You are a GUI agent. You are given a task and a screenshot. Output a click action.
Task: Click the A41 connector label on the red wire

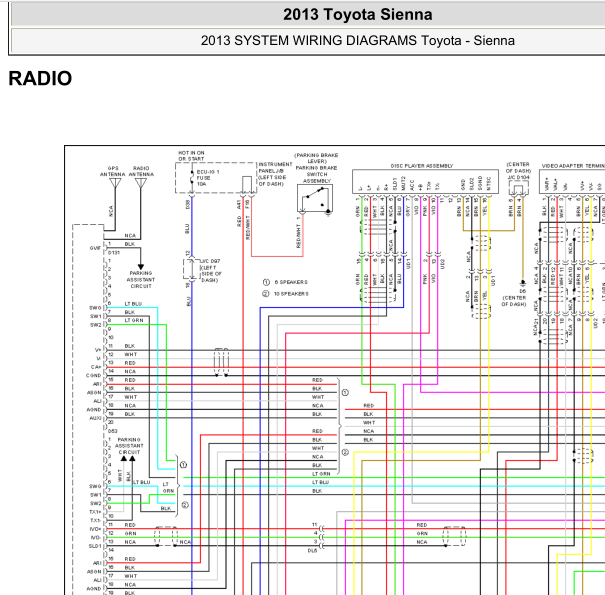coord(239,204)
